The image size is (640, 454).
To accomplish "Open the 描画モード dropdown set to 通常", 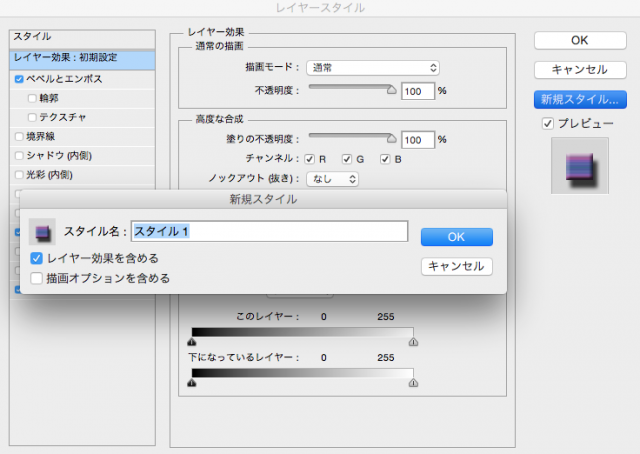I will point(373,67).
